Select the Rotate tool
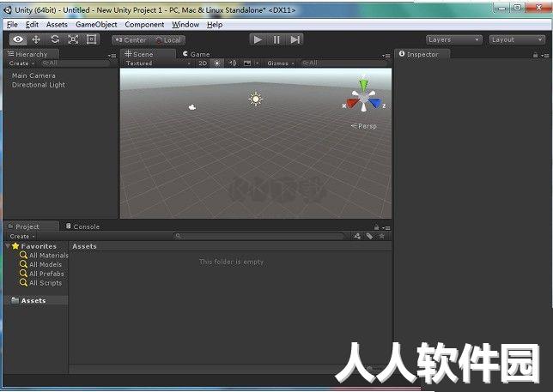Image resolution: width=553 pixels, height=392 pixels. point(55,39)
